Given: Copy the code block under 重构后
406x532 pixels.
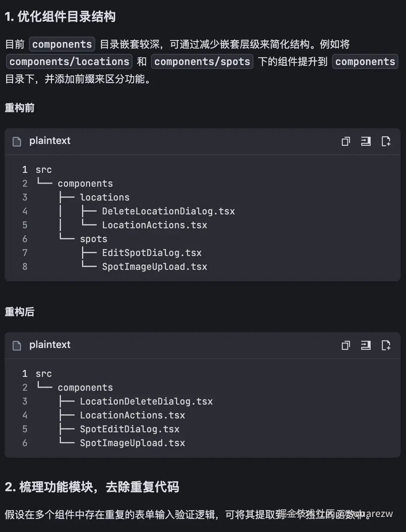Looking at the screenshot, I should [x=346, y=345].
